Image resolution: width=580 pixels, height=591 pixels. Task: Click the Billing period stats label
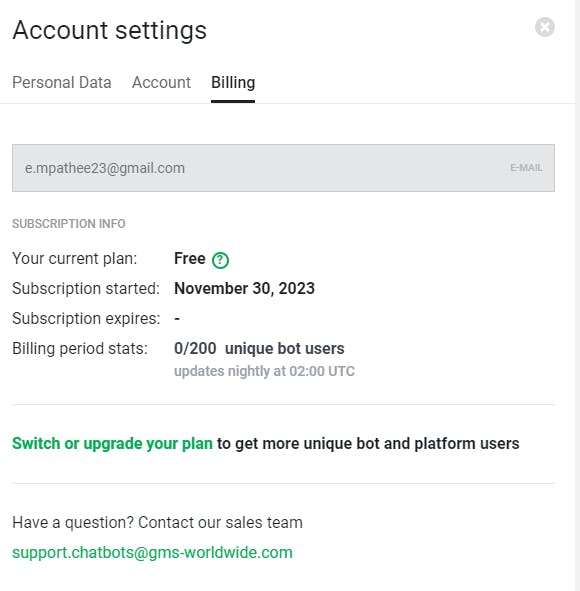coord(80,349)
